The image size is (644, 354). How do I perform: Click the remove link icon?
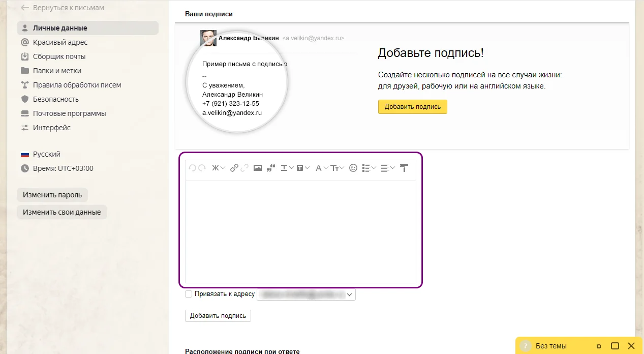(x=244, y=168)
